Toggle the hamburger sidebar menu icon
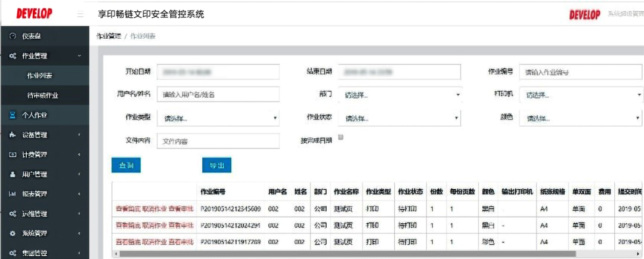 [80, 14]
